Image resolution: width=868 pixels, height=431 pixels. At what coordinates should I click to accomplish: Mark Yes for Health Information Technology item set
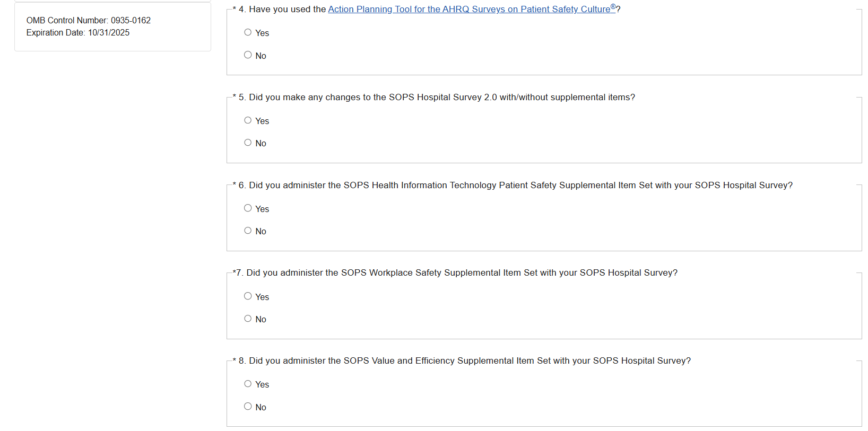click(x=248, y=208)
